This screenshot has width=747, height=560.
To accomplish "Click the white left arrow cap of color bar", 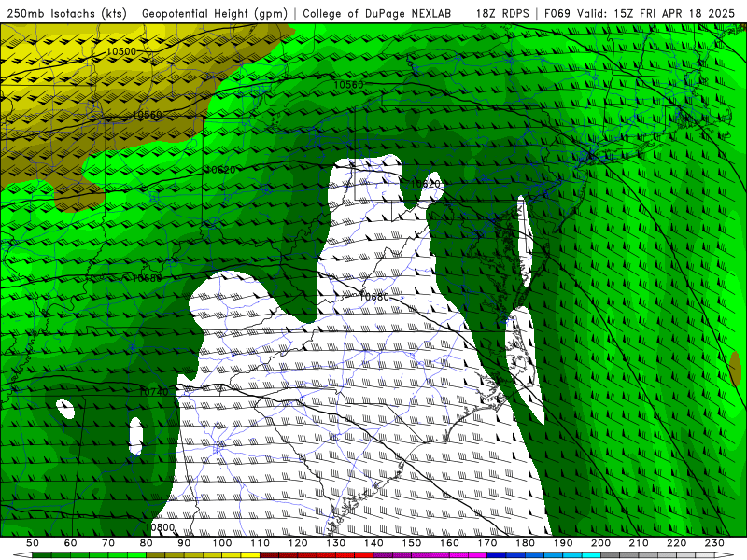I will click(21, 555).
